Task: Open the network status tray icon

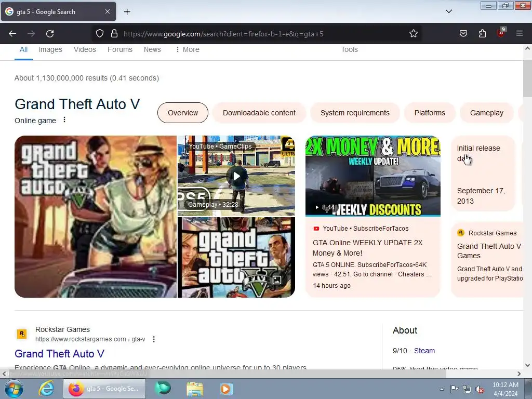Action: coord(467,389)
